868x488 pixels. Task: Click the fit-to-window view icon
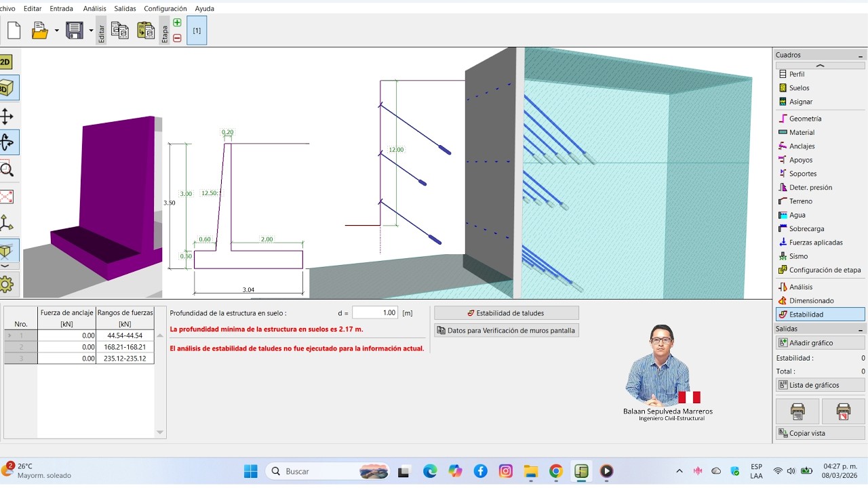pos(6,197)
